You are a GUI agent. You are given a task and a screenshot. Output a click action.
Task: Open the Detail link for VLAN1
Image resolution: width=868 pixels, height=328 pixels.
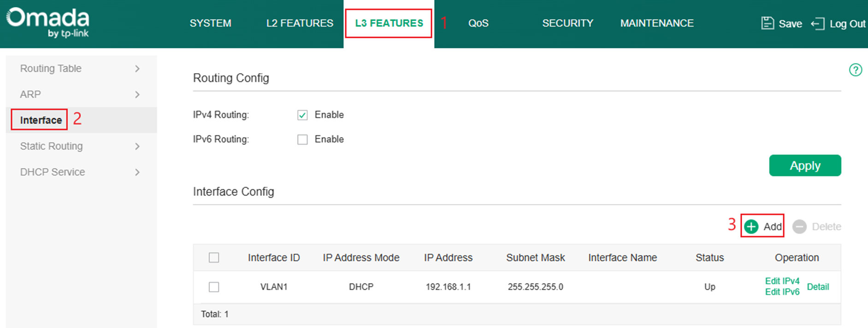point(818,287)
